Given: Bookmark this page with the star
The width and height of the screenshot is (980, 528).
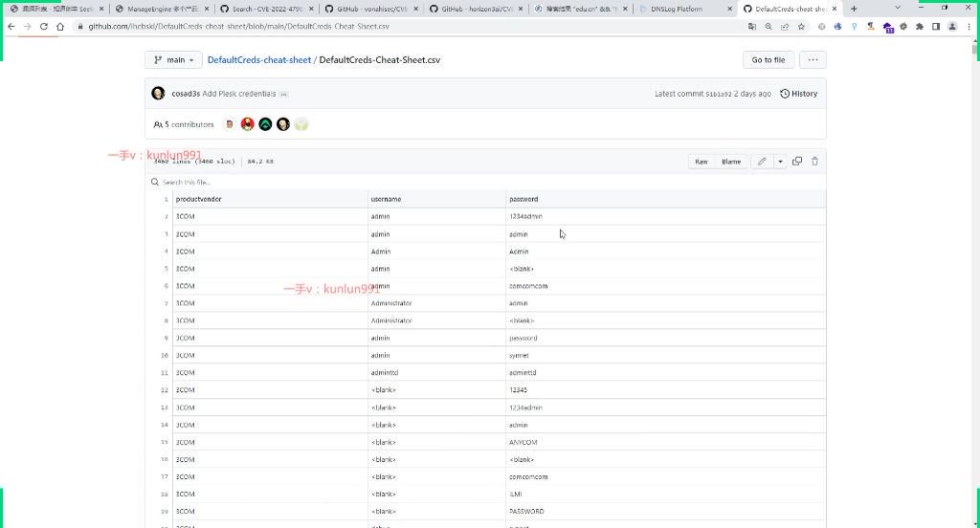Looking at the screenshot, I should point(801,27).
